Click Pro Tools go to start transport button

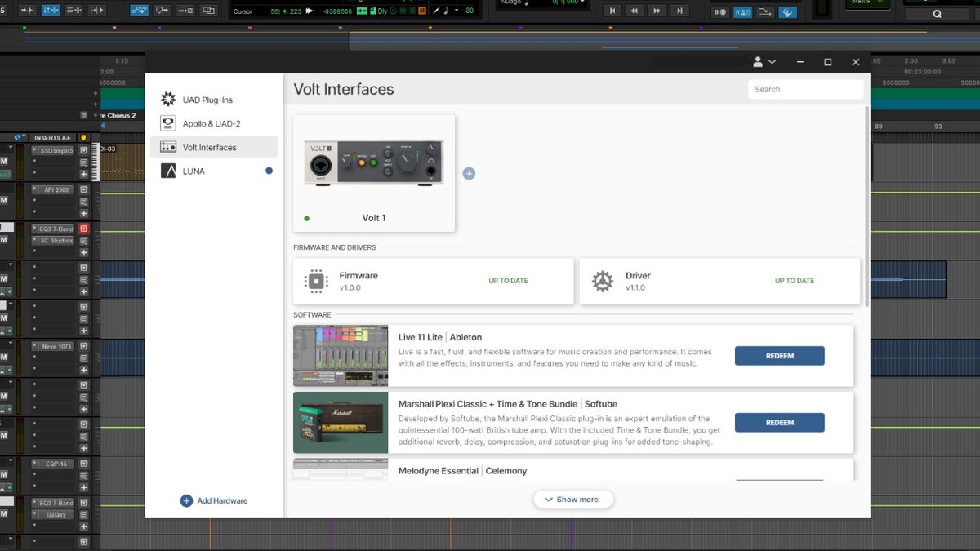(x=612, y=11)
